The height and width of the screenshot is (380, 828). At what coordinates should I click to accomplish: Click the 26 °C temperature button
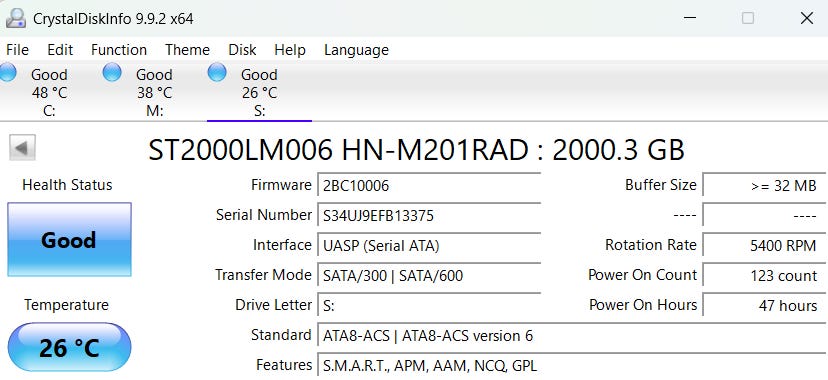coord(69,348)
